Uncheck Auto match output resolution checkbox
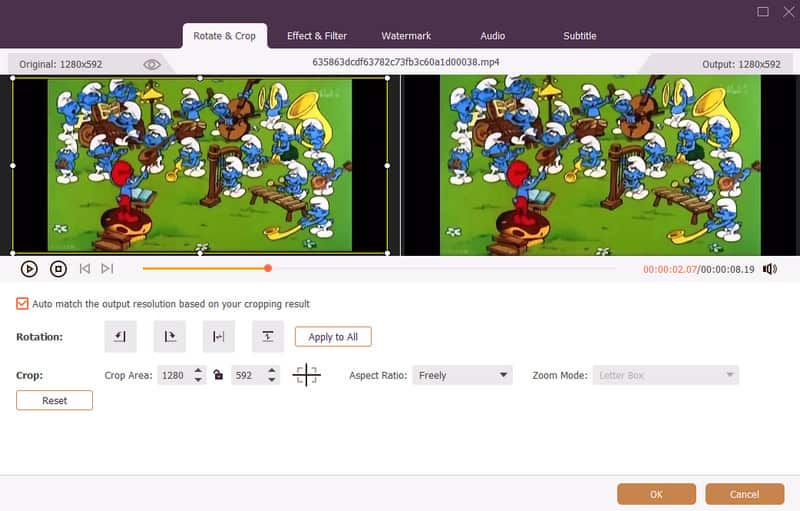This screenshot has height=511, width=800. 22,304
